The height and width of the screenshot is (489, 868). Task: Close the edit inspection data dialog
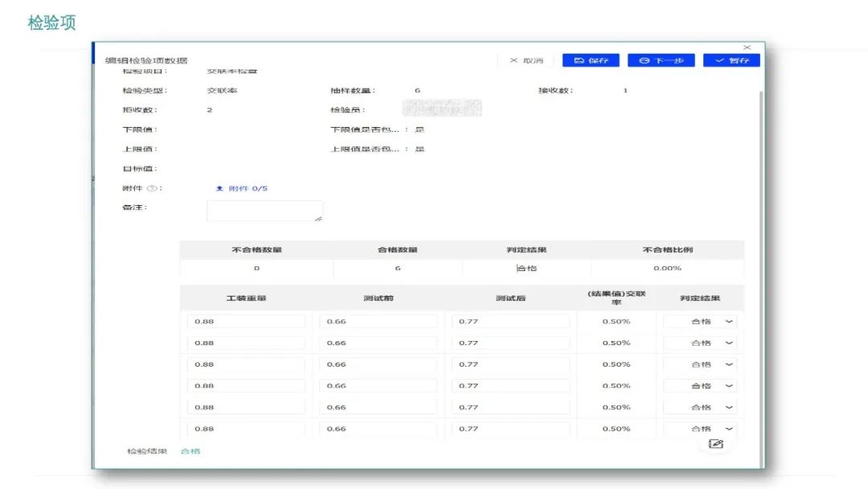coord(747,47)
